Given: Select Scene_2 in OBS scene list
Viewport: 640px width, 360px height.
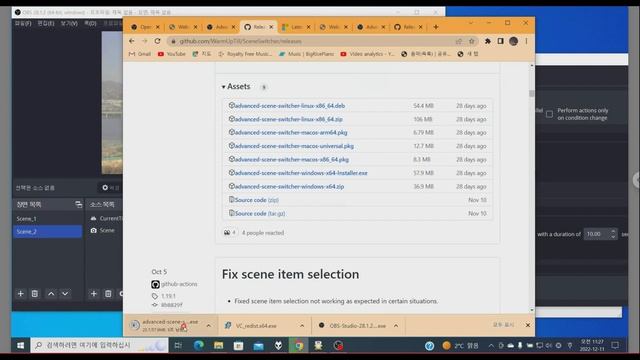Looking at the screenshot, I should pyautogui.click(x=47, y=231).
